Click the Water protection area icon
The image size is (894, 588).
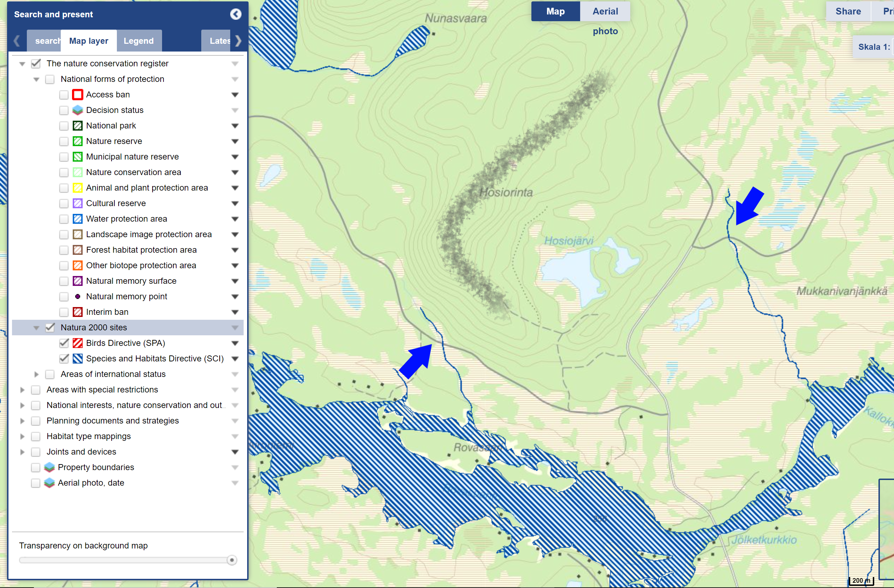77,219
